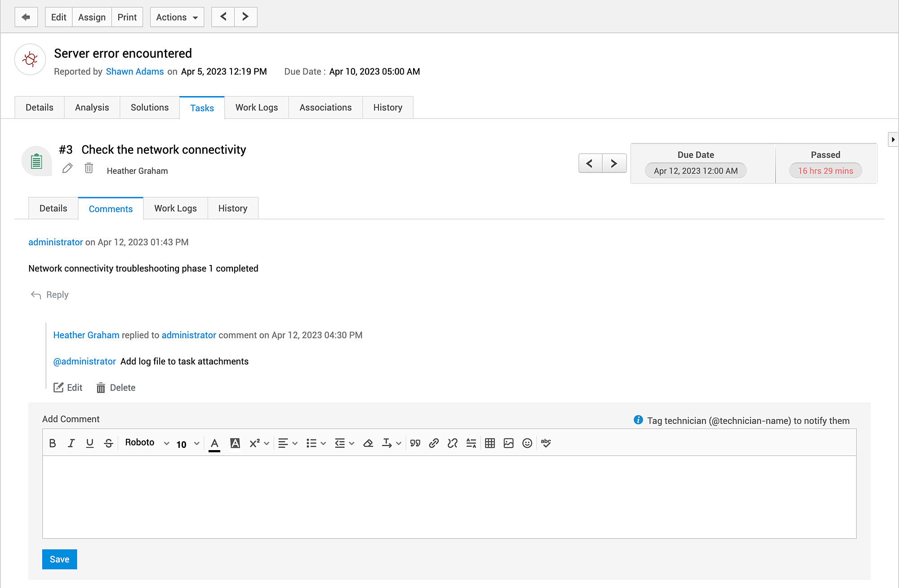Open the task Work Logs sub-tab
This screenshot has height=588, width=899.
(x=175, y=208)
